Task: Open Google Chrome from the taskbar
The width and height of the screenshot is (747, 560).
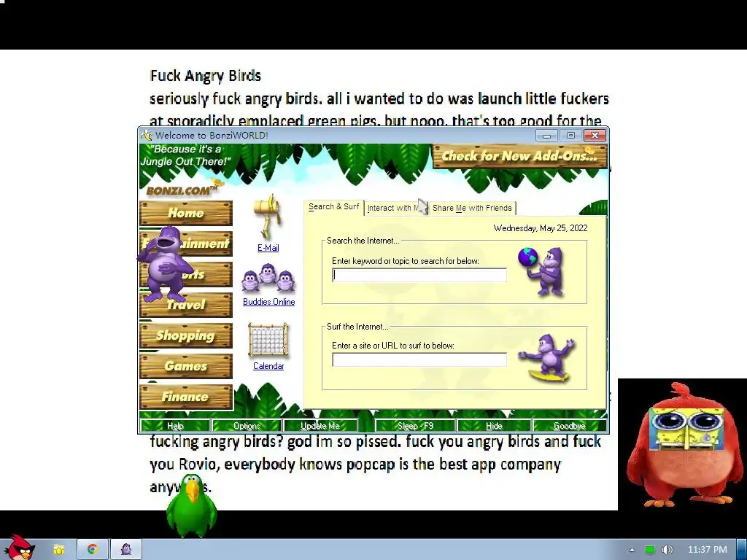Action: [x=93, y=550]
